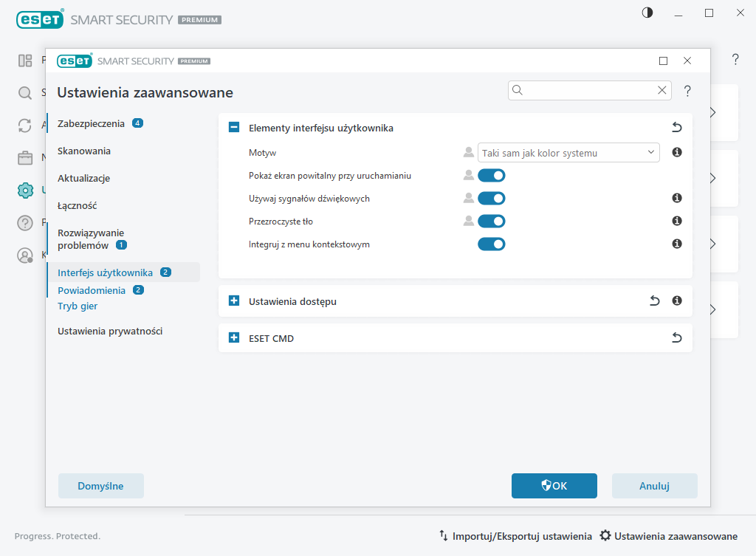Click the info icon beside Motyw
This screenshot has height=556, width=756.
click(x=676, y=153)
